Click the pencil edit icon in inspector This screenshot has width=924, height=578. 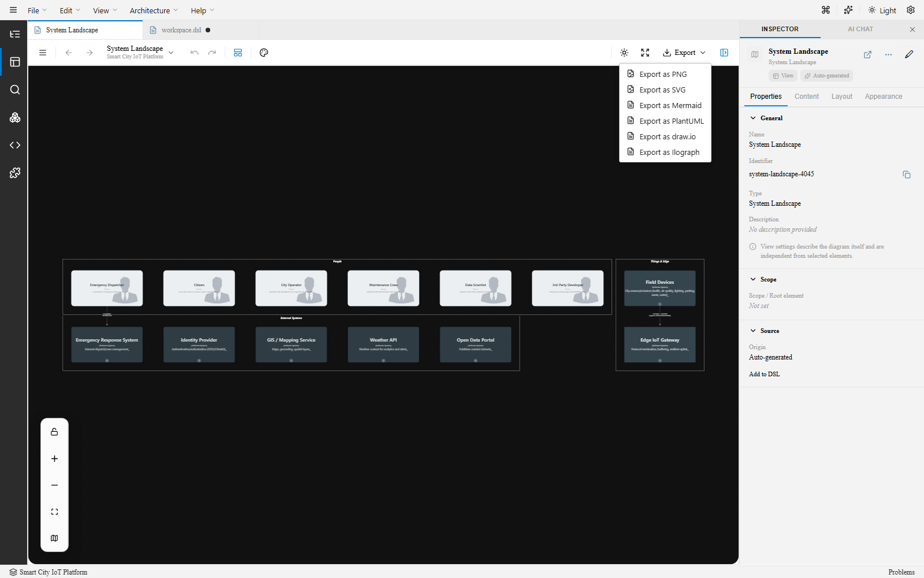909,54
